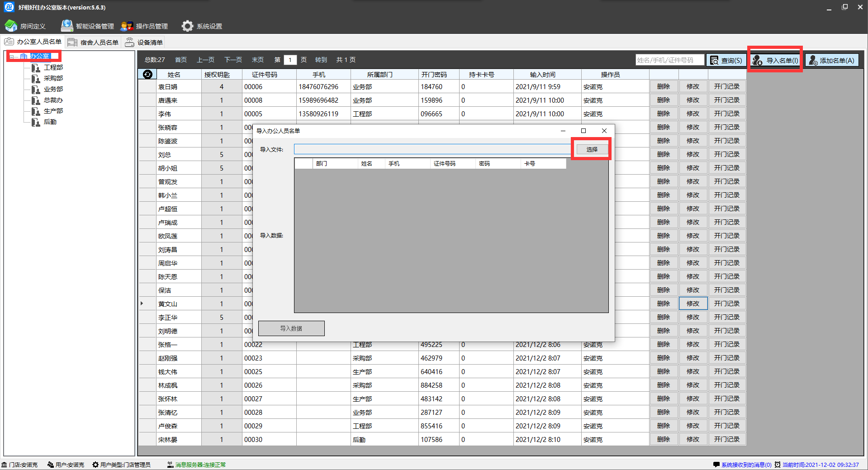868x470 pixels.
Task: Open 开门记录 for 唐遇来 row
Action: [727, 100]
